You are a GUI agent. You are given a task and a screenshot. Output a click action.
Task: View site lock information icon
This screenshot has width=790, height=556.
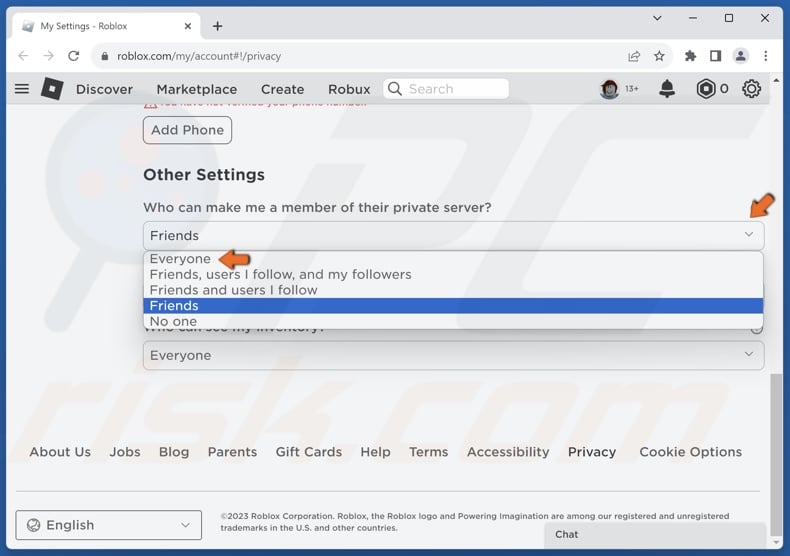tap(105, 56)
